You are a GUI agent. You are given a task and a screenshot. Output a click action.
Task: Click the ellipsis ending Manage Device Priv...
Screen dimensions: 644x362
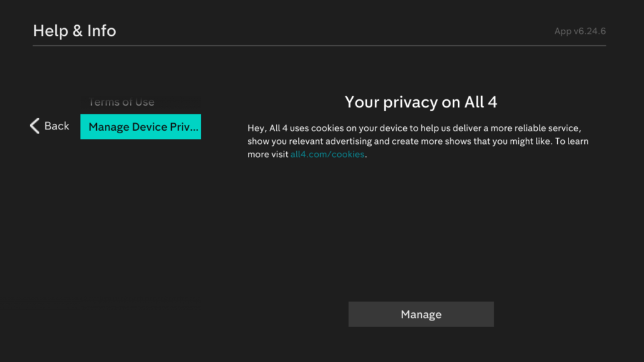point(194,127)
